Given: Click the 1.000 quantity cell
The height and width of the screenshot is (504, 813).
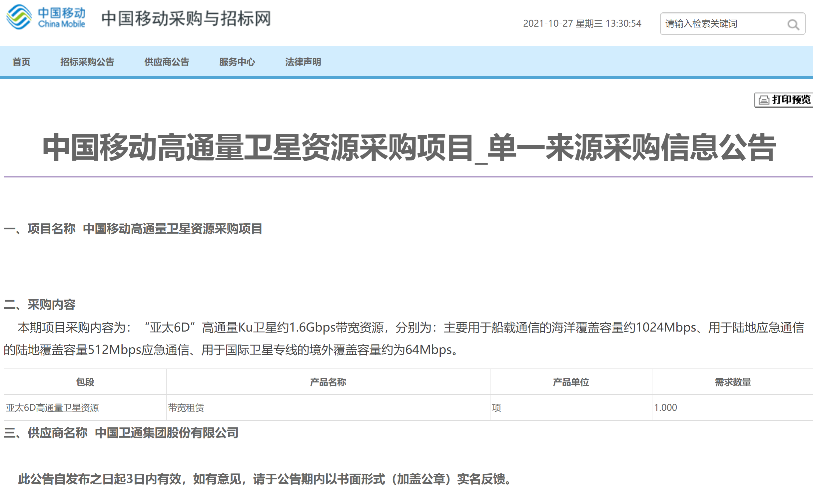Looking at the screenshot, I should point(733,408).
